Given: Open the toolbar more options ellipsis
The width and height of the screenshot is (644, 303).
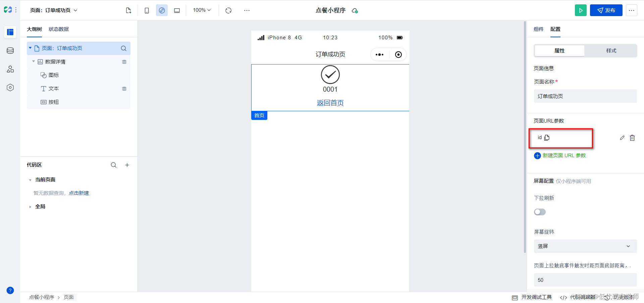Looking at the screenshot, I should (x=247, y=10).
